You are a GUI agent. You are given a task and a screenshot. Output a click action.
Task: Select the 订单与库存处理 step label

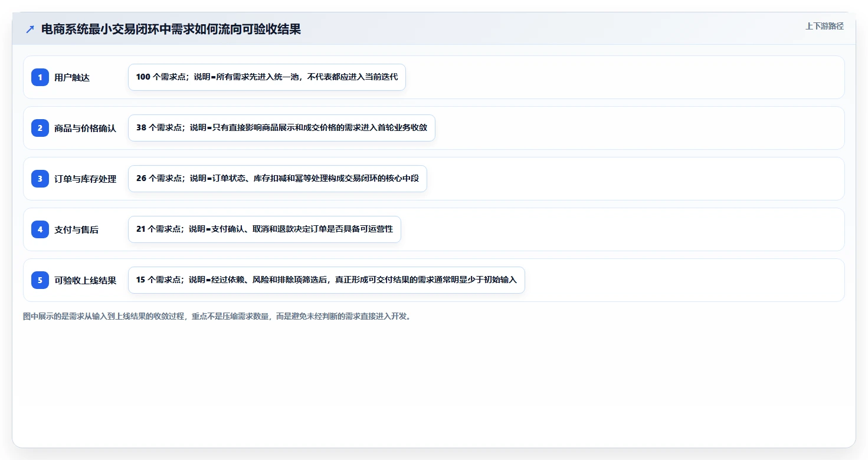[x=85, y=179]
